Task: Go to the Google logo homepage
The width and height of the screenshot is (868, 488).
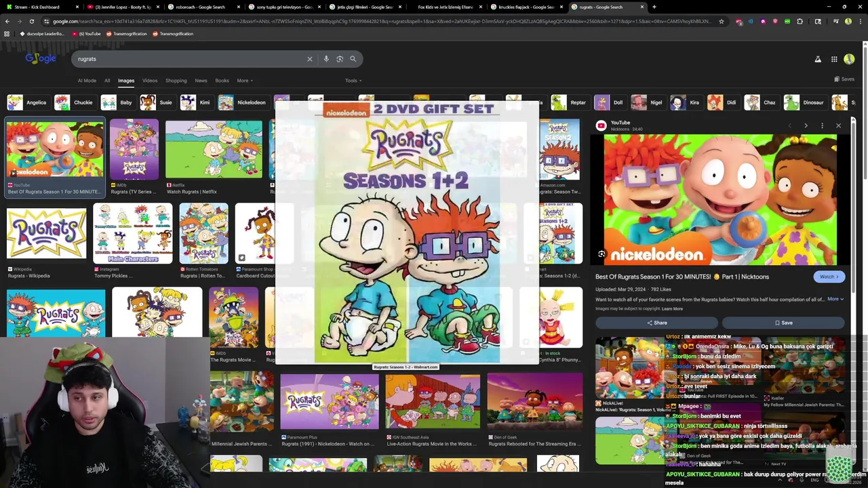Action: point(41,58)
